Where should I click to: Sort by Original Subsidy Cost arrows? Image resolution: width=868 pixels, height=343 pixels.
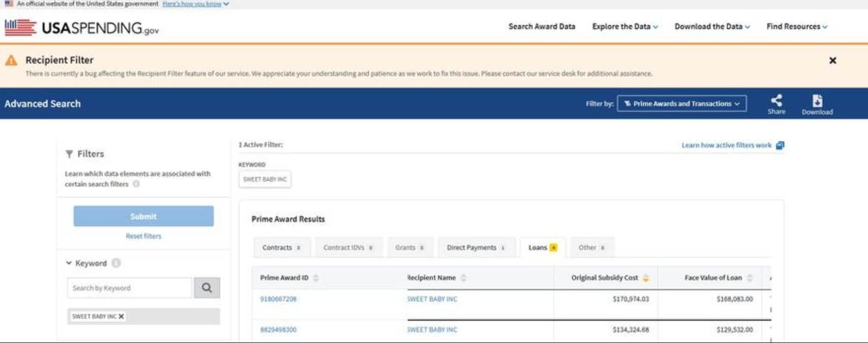[x=646, y=278]
